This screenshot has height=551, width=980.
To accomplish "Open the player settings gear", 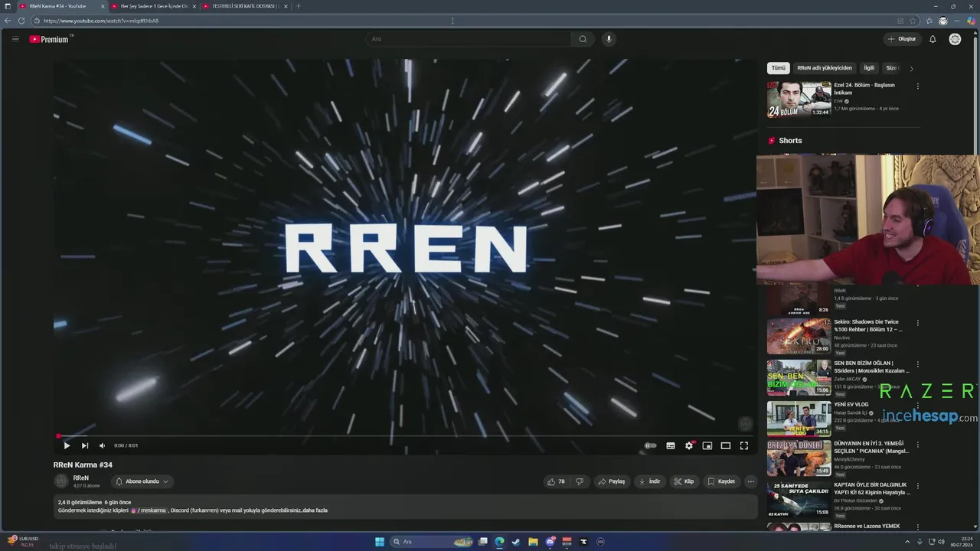I will (689, 445).
